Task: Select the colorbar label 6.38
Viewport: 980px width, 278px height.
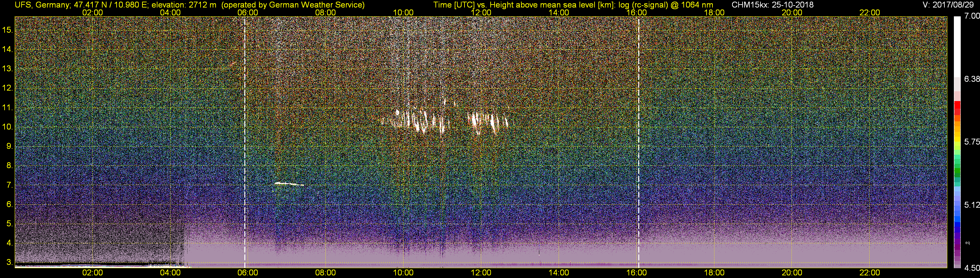Action: (x=972, y=79)
